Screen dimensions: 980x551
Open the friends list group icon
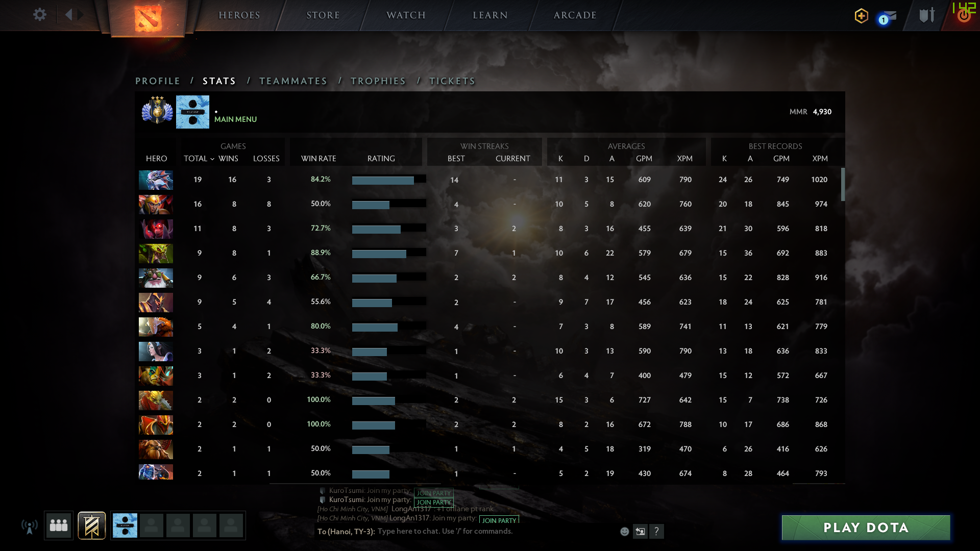(59, 525)
